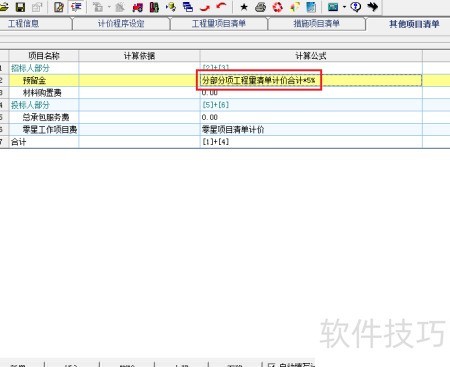
Task: Select the 材料购置费 row name
Action: click(x=42, y=93)
